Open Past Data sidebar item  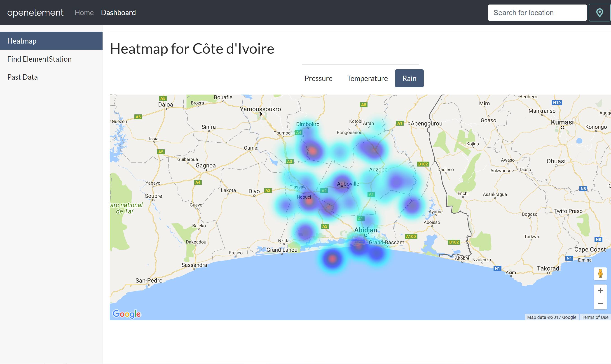(23, 77)
